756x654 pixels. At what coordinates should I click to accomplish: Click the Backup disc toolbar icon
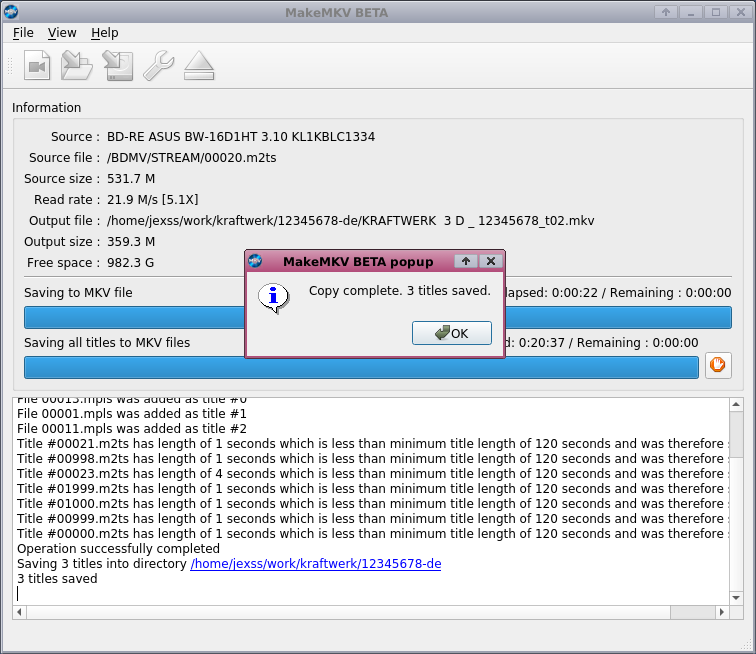pyautogui.click(x=117, y=66)
